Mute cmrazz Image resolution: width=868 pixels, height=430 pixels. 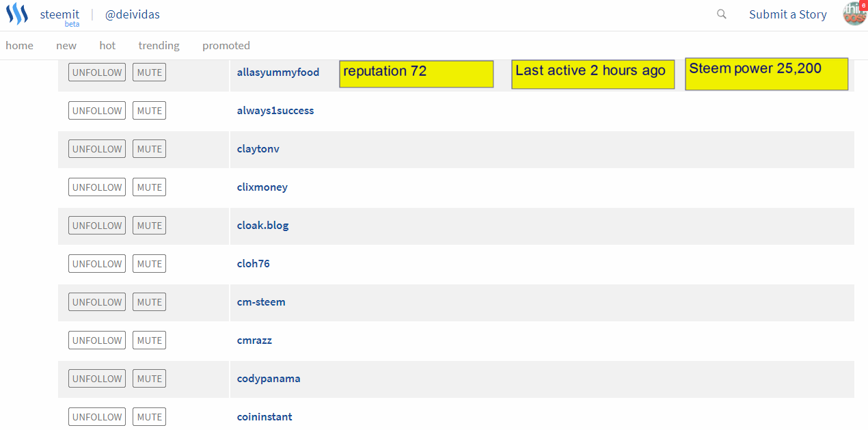click(x=149, y=340)
